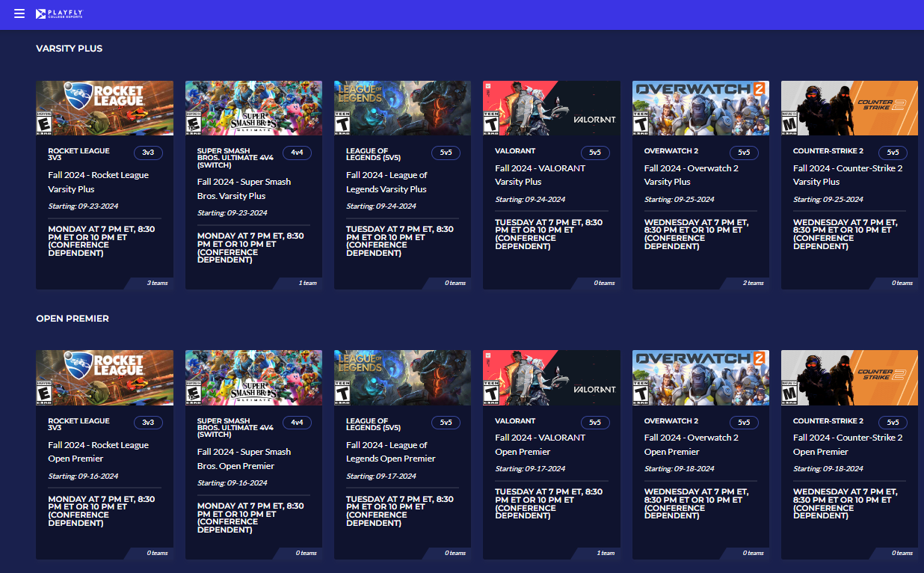The image size is (924, 573).
Task: Select "Fall 2024 - Counter-Strike 2 Open Premier" title
Action: 848,444
